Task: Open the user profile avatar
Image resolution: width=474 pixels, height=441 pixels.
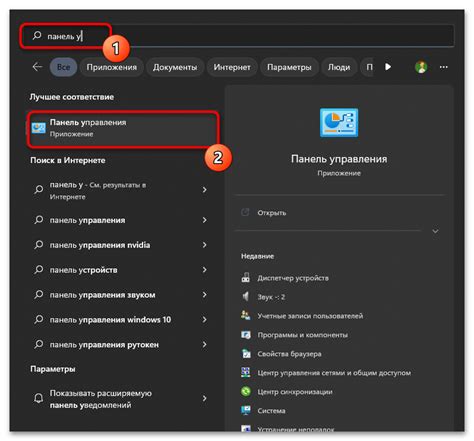Action: point(421,67)
